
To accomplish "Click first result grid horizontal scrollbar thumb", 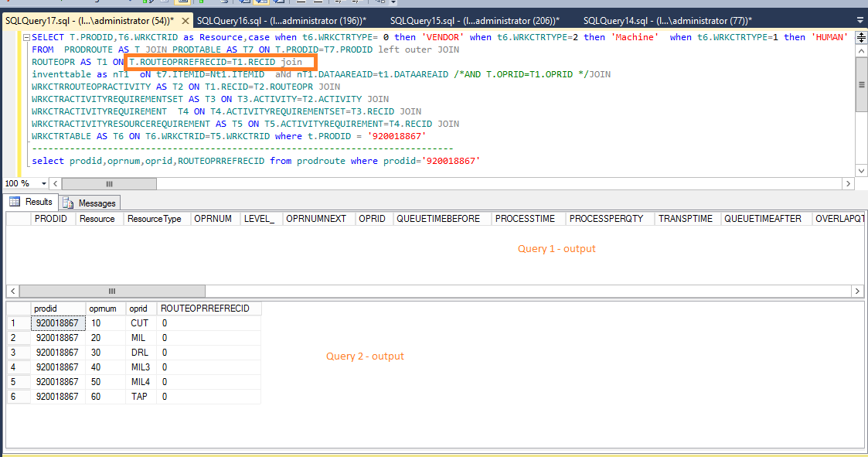I will coord(112,291).
